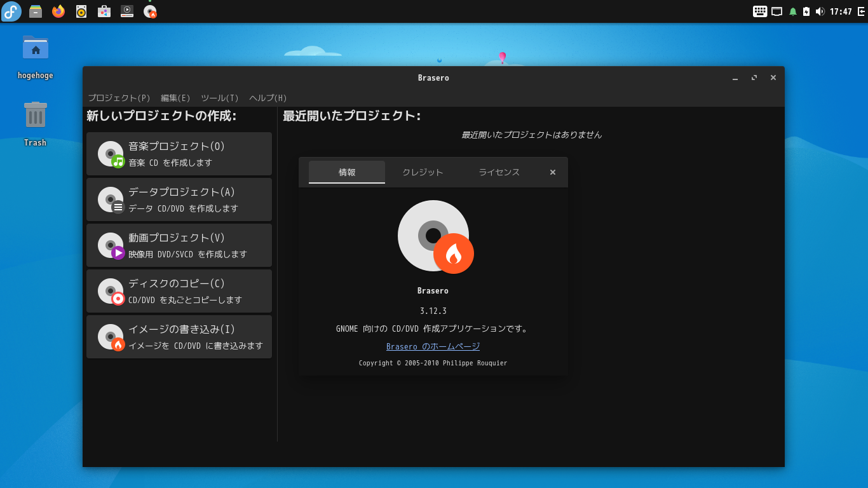Click the battery charging indicator

coord(806,11)
